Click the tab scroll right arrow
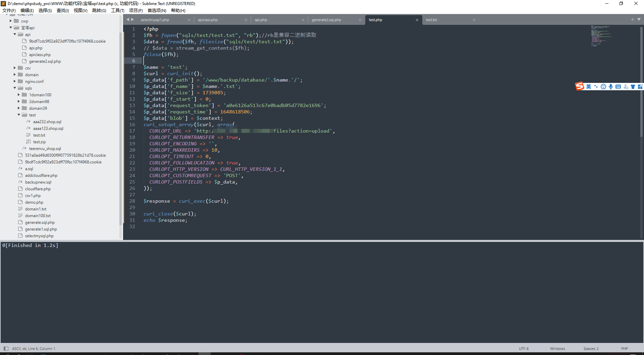644x355 pixels. (132, 19)
